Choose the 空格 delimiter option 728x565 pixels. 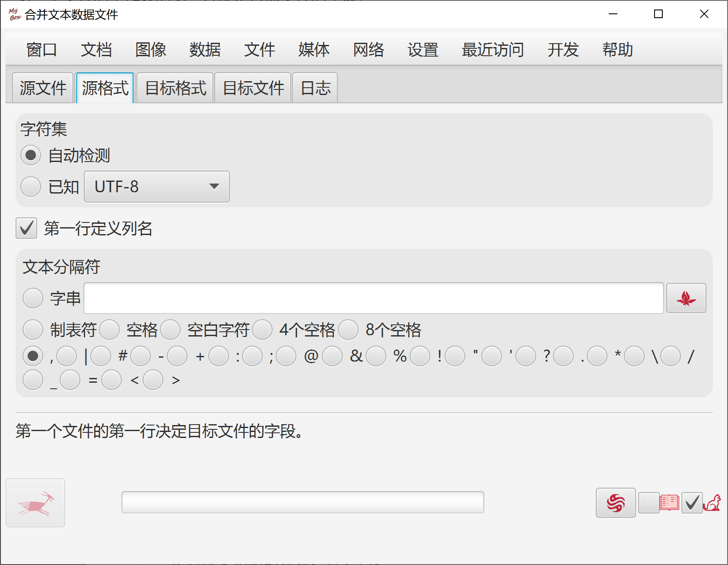click(109, 330)
